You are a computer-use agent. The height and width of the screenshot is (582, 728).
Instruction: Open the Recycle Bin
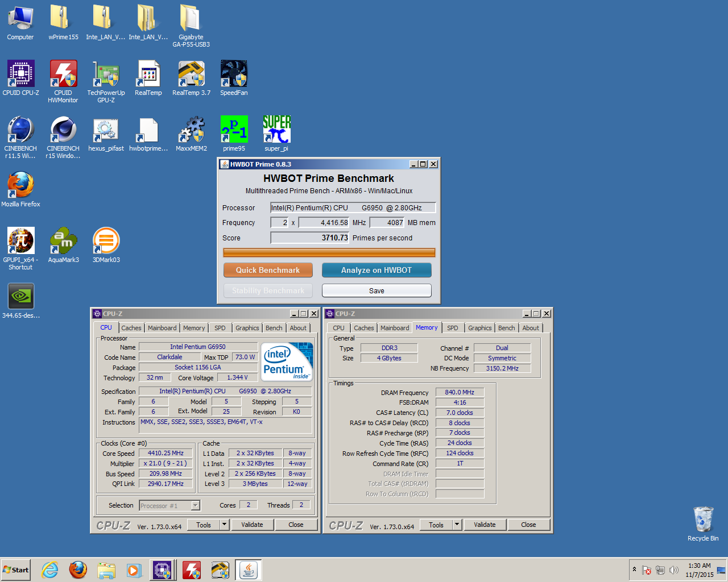(x=703, y=524)
